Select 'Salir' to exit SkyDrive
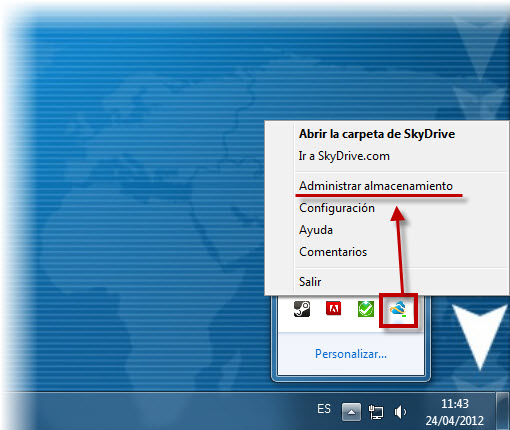 pyautogui.click(x=310, y=282)
